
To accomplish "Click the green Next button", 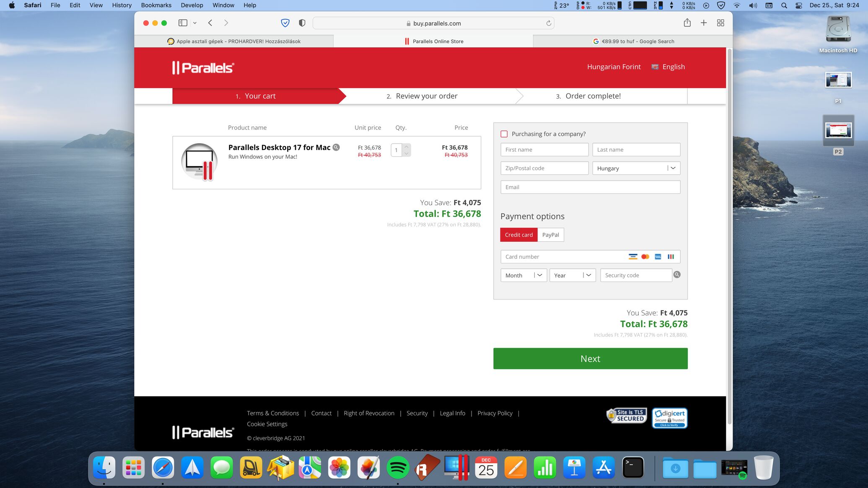I will tap(590, 359).
